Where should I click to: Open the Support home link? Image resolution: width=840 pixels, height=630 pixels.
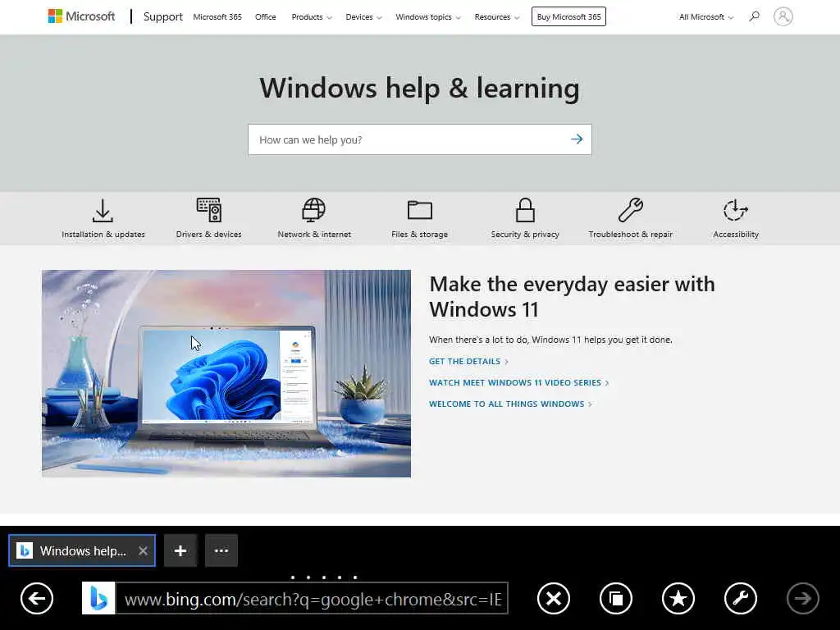point(163,16)
